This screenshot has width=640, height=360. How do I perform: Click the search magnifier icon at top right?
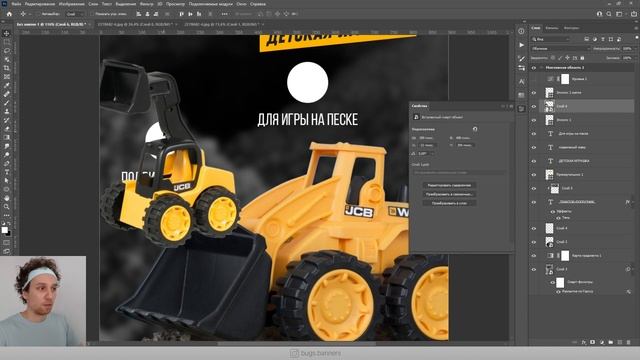609,14
